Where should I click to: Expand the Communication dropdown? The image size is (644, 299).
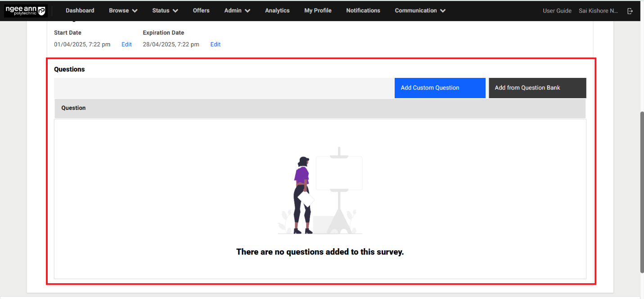[x=419, y=10]
